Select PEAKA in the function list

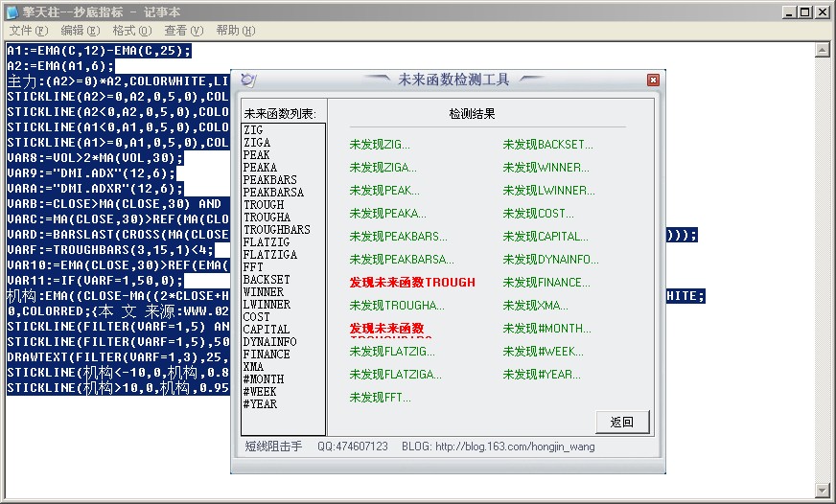260,168
